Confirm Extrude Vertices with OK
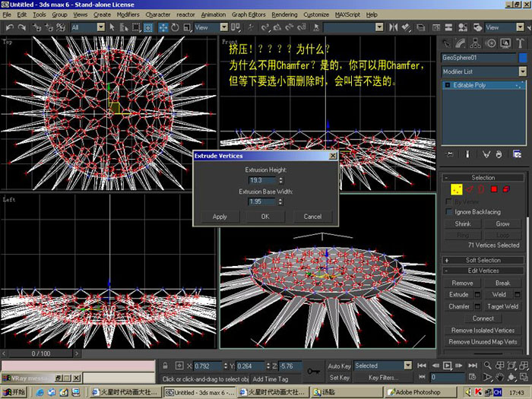 [265, 217]
